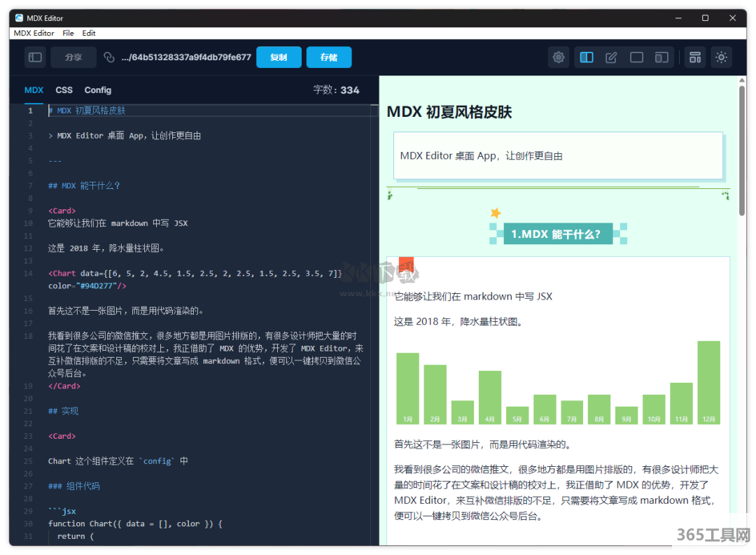Image resolution: width=756 pixels, height=555 pixels.
Task: Select preview-only layout icon
Action: 636,57
